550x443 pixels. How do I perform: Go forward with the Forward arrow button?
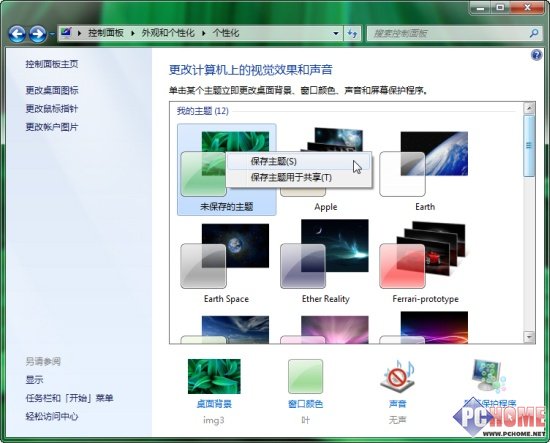tap(38, 34)
